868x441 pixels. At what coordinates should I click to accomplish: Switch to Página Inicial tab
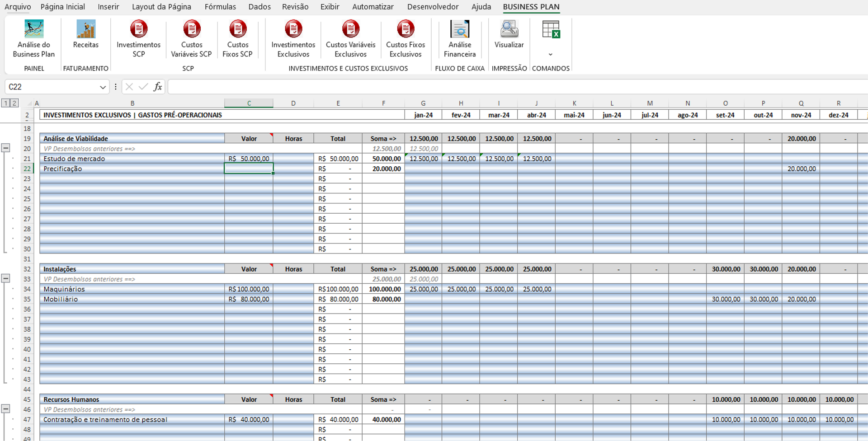(63, 7)
